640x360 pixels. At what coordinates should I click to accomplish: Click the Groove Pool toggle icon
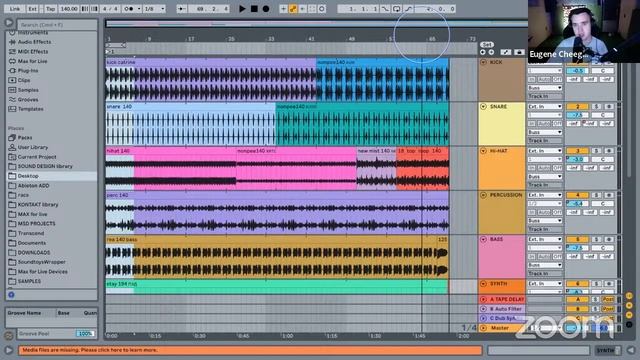9,336
